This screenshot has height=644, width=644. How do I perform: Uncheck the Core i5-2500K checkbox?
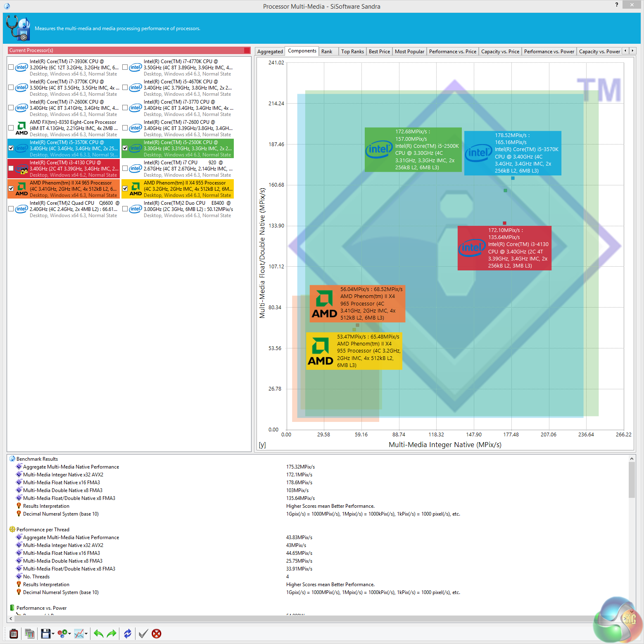[125, 148]
